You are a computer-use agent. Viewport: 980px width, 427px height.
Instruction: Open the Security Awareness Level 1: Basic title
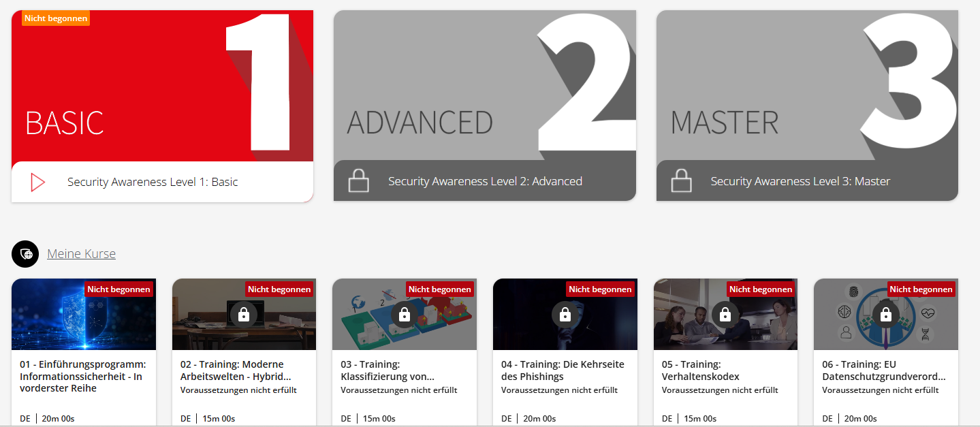153,182
